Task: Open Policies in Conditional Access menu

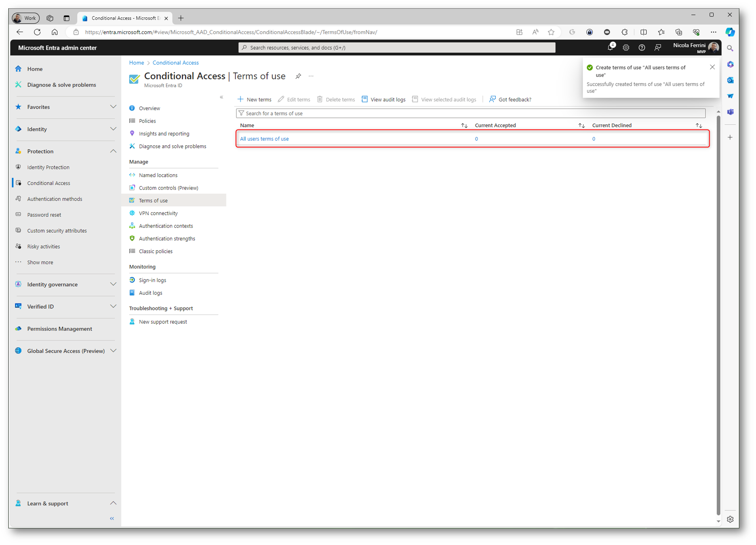Action: pyautogui.click(x=147, y=121)
